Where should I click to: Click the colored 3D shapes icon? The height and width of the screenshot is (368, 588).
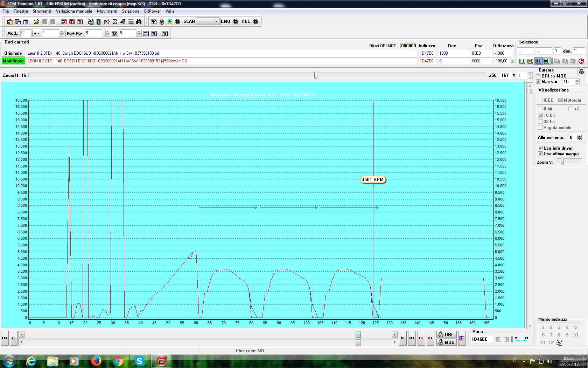123,22
